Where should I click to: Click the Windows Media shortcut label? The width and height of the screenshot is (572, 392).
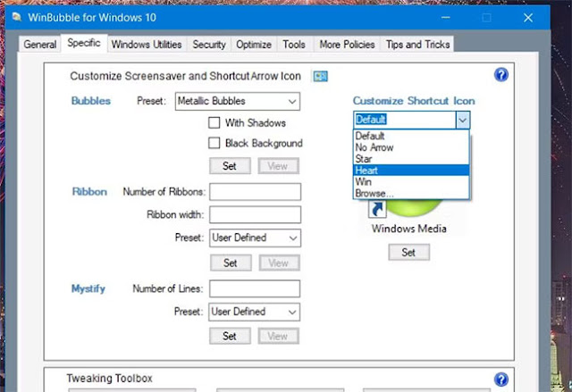(409, 229)
